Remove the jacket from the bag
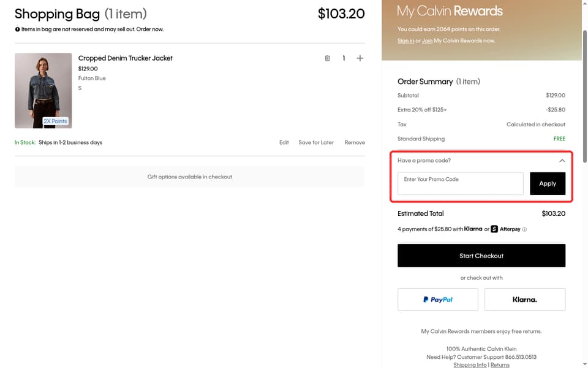 tap(355, 142)
